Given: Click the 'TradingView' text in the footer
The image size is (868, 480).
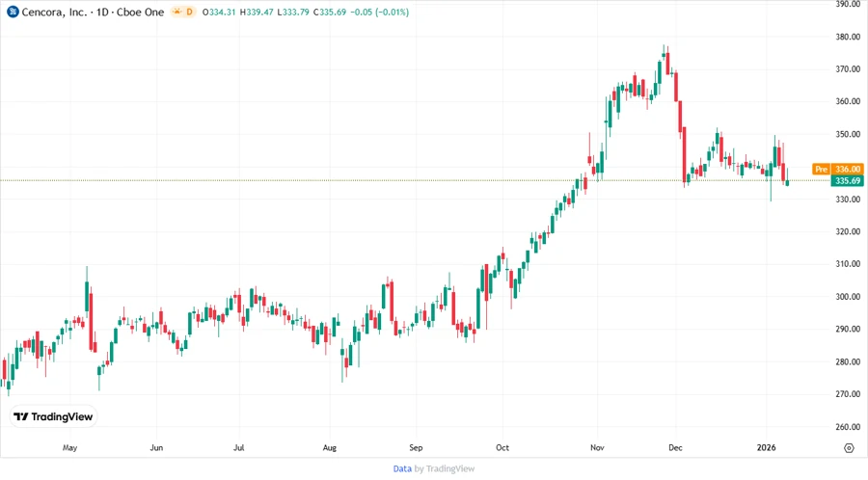Looking at the screenshot, I should click(x=450, y=469).
